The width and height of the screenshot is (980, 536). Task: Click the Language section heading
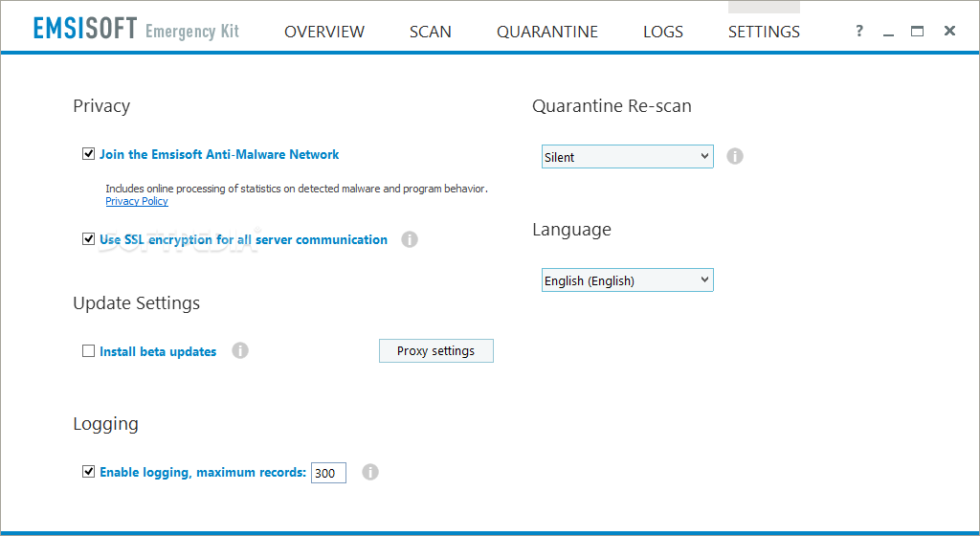[572, 230]
